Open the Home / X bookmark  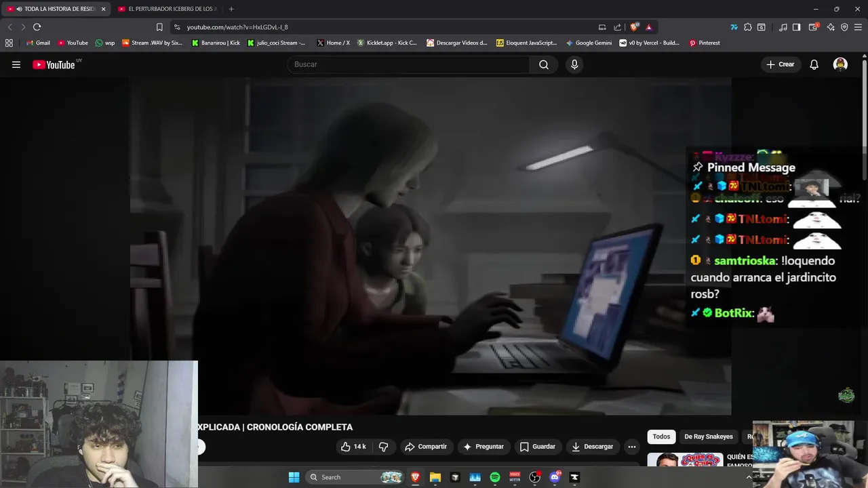point(333,43)
